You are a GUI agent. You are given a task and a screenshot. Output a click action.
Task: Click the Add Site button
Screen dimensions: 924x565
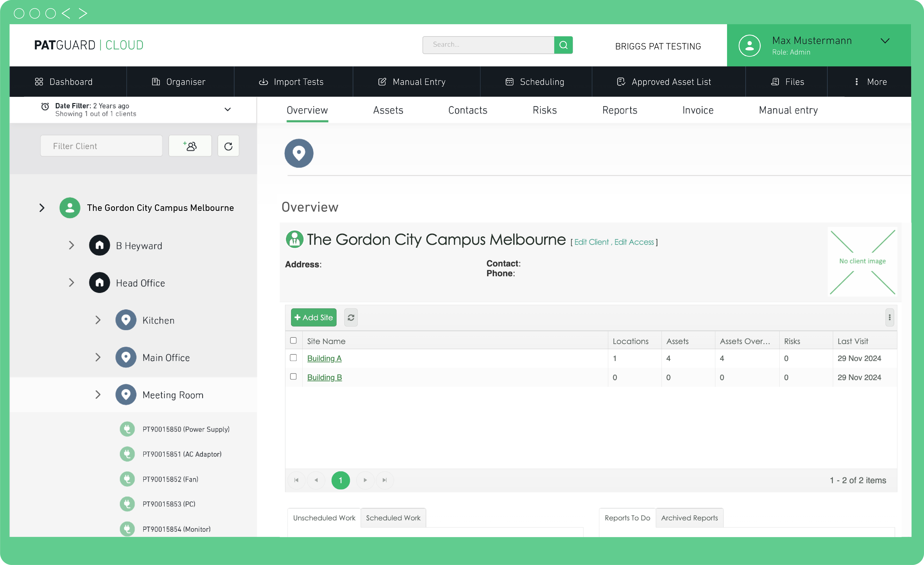click(x=314, y=318)
